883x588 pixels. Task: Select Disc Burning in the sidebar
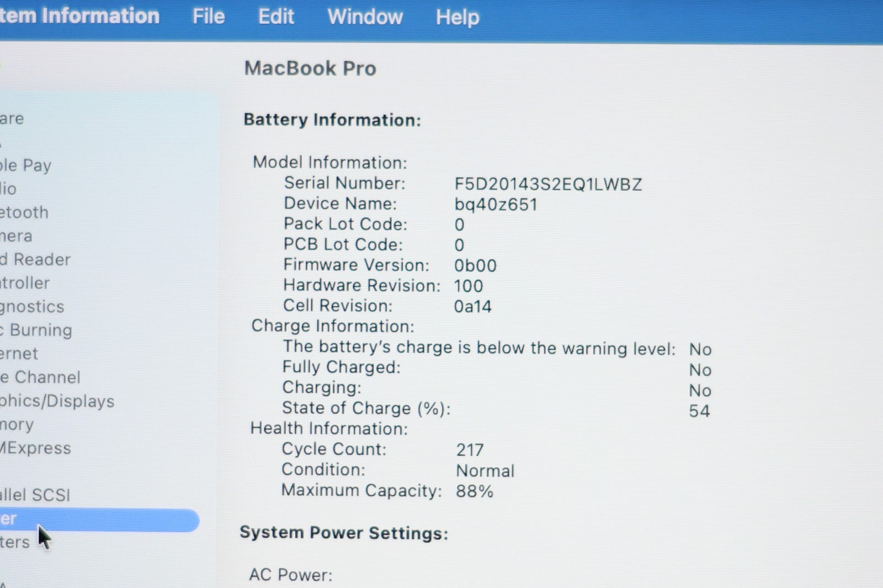(x=36, y=330)
